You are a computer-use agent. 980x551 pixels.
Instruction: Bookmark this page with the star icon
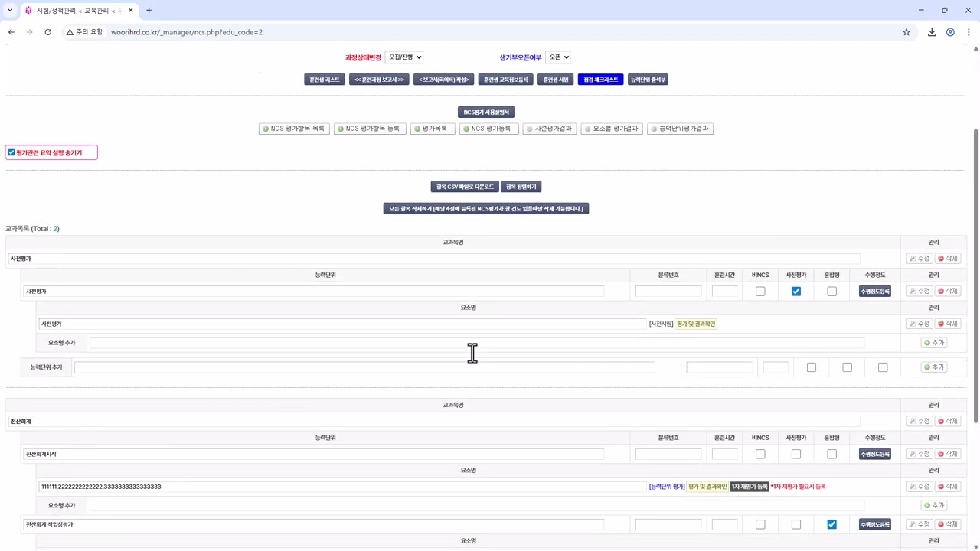(x=906, y=32)
